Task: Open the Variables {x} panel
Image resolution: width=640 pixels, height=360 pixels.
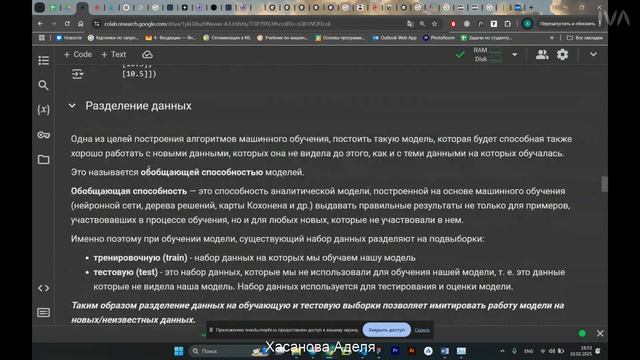Action: (44, 109)
